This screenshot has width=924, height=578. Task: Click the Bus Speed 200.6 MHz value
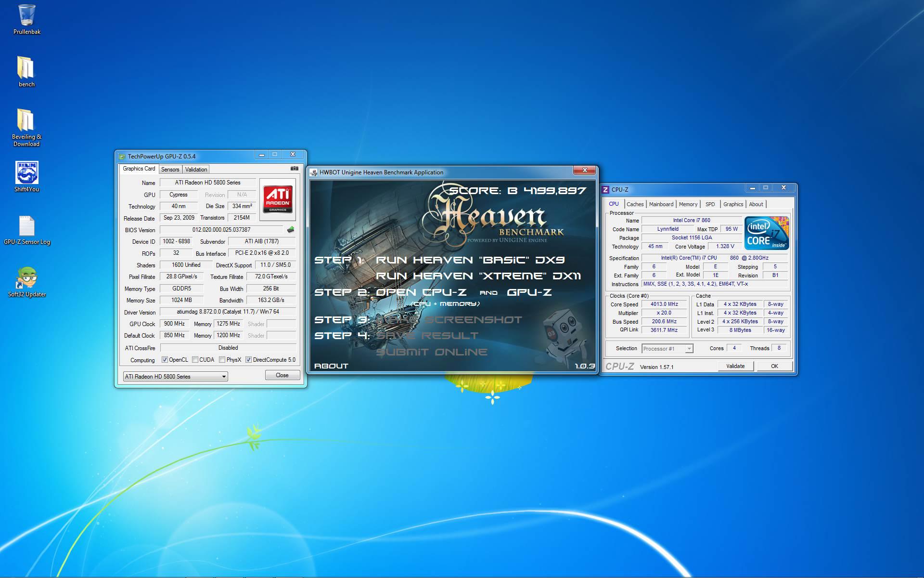[664, 321]
